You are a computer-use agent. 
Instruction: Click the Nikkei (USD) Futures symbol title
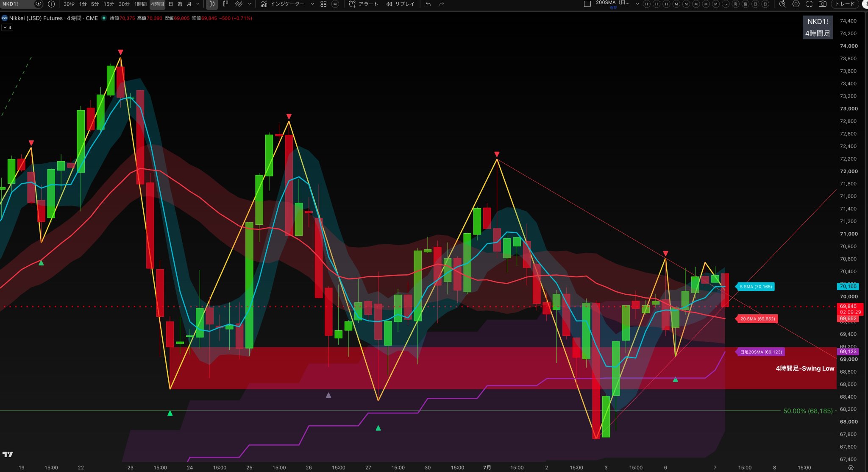coord(53,18)
